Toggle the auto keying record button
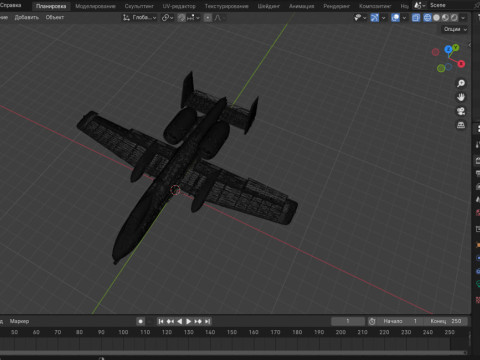This screenshot has height=360, width=480. [x=141, y=321]
